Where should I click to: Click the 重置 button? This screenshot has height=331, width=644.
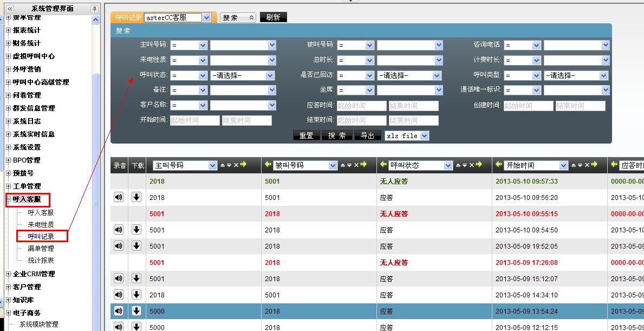click(x=306, y=136)
